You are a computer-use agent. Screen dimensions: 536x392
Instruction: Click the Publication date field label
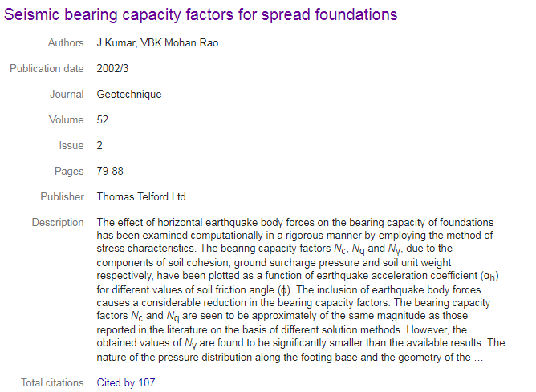click(x=47, y=69)
